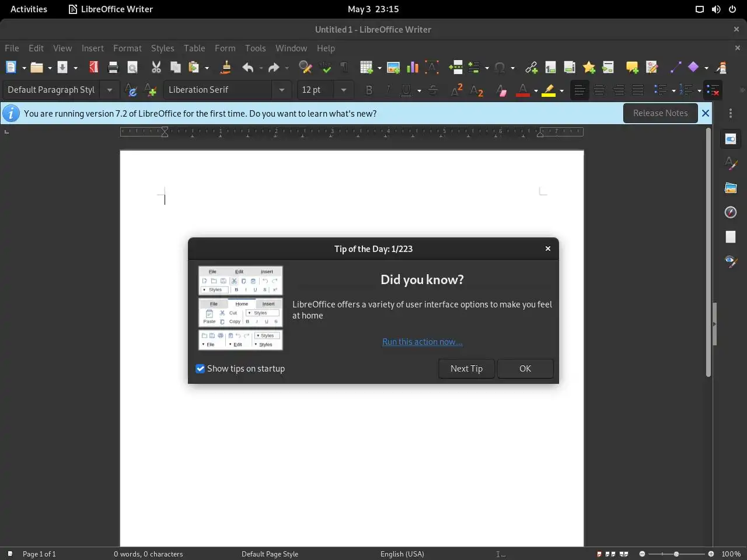Viewport: 747px width, 560px height.
Task: Click the Tip of the Day thumbnail
Action: [x=240, y=308]
